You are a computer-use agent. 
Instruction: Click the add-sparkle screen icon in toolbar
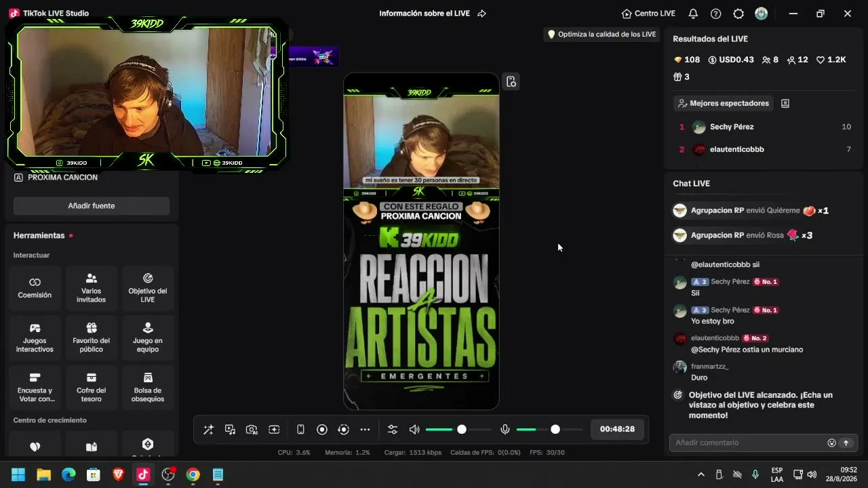click(274, 430)
